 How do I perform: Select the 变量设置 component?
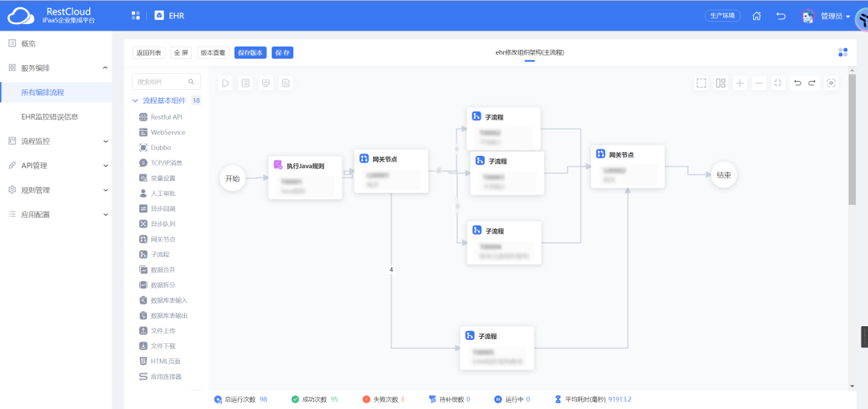[x=158, y=178]
